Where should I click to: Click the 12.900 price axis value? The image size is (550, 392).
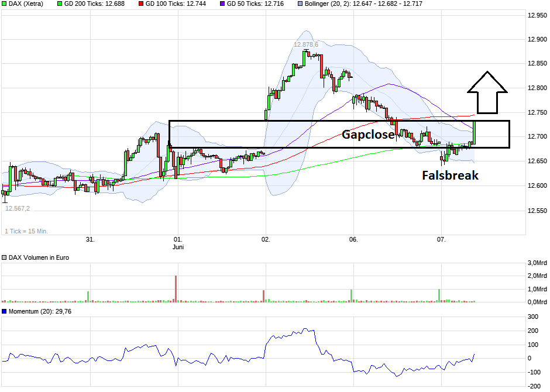tap(537, 40)
